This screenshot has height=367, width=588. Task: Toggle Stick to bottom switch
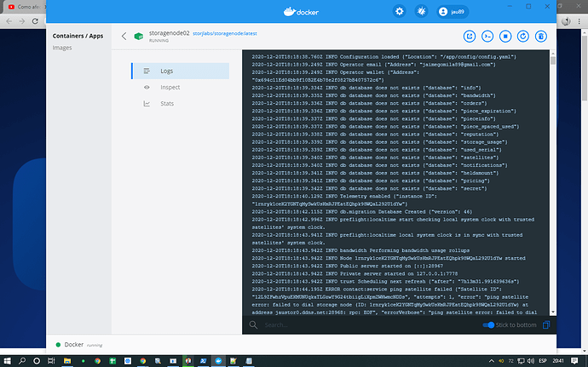coord(488,324)
